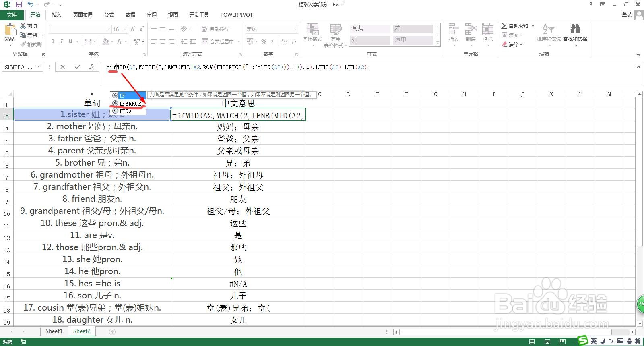Viewport: 644px width, 346px height.
Task: Expand the cell styles gallery
Action: pos(438,43)
